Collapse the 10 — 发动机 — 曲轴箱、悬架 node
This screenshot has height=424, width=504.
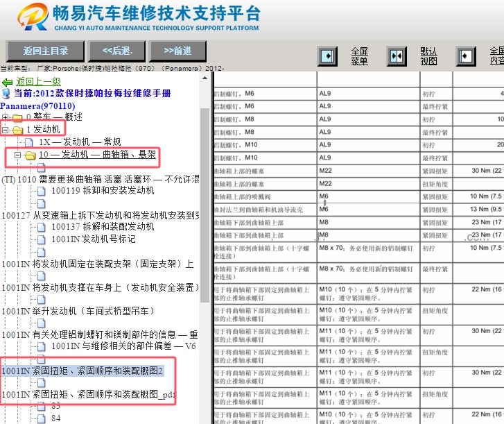[x=18, y=155]
